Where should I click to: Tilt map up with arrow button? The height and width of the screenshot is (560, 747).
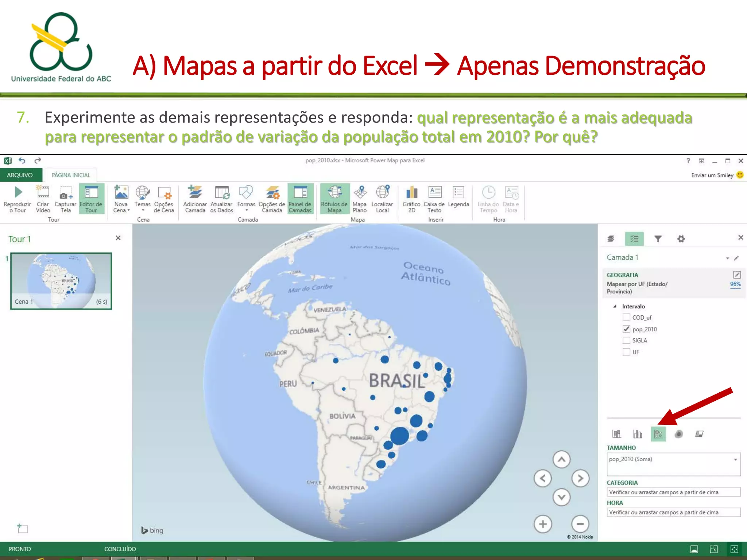(562, 459)
